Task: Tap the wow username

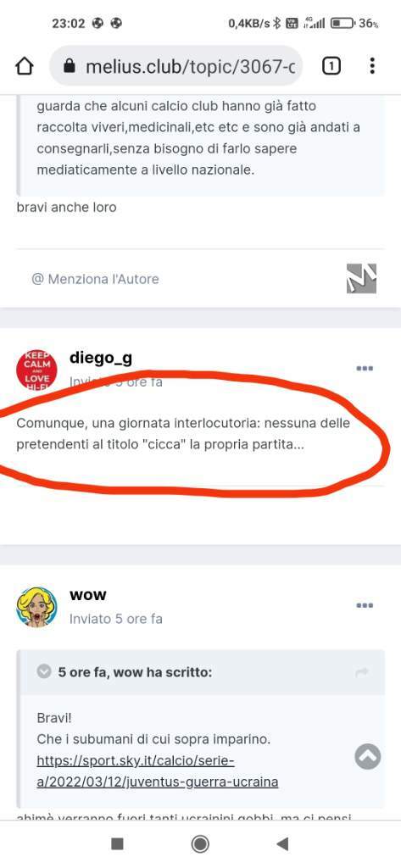Action: pos(88,595)
